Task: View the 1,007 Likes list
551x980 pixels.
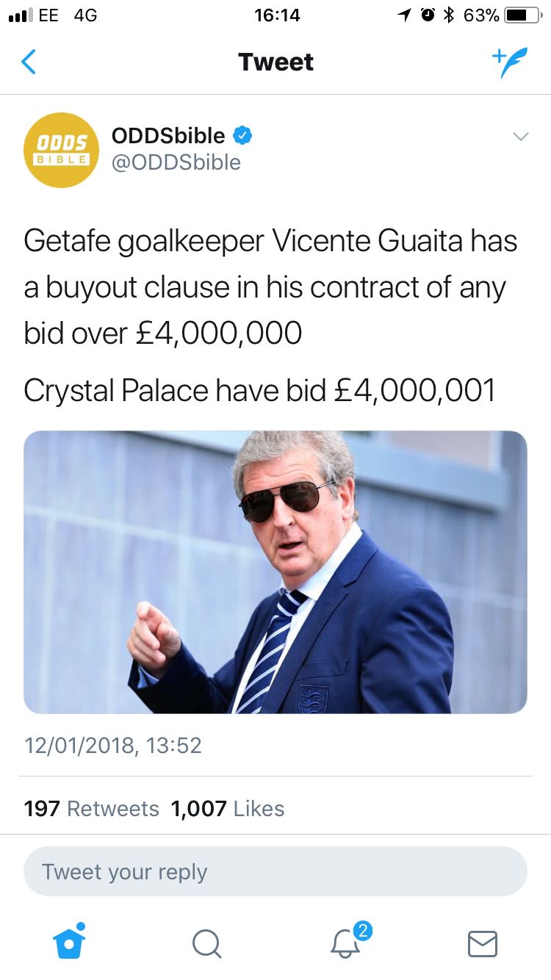Action: [228, 809]
